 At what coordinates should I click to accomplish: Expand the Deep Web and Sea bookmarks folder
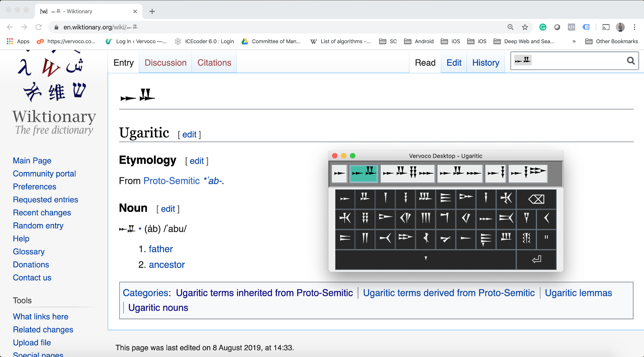click(524, 41)
